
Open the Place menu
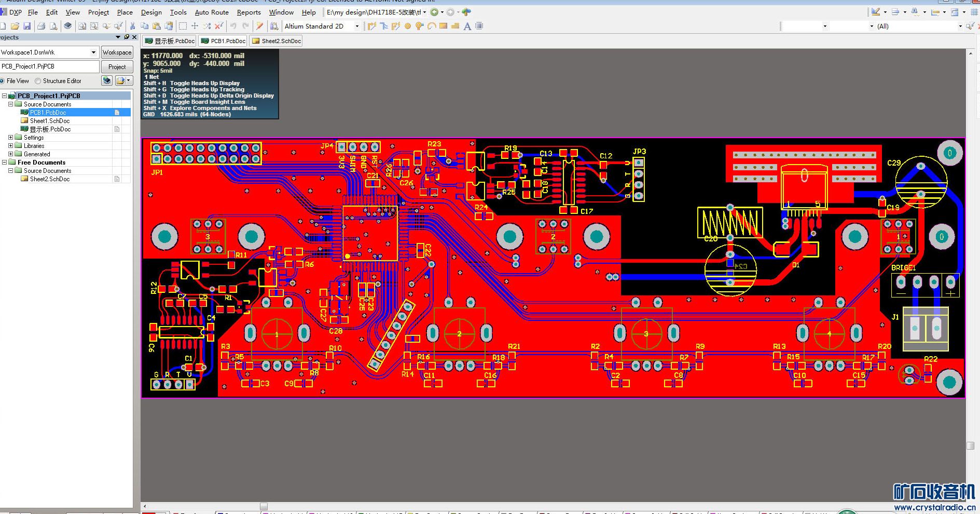[125, 12]
